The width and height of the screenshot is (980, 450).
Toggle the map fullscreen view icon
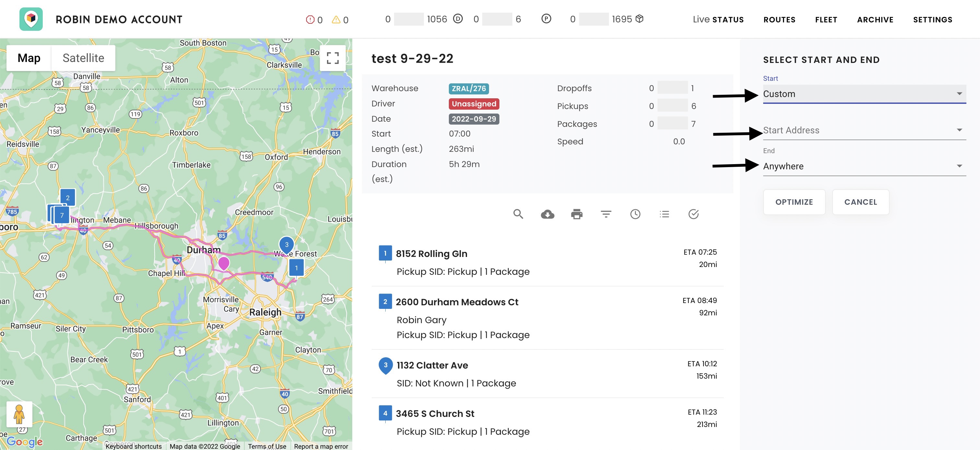[x=332, y=58]
